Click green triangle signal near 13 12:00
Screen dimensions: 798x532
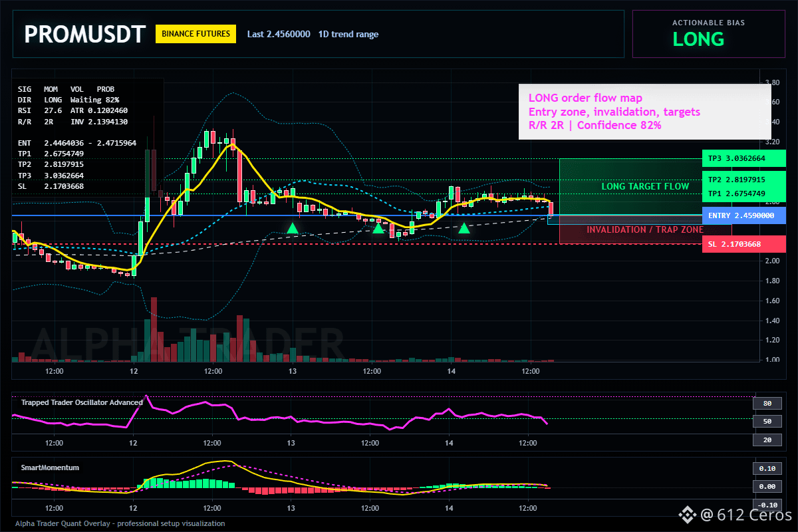click(x=378, y=228)
